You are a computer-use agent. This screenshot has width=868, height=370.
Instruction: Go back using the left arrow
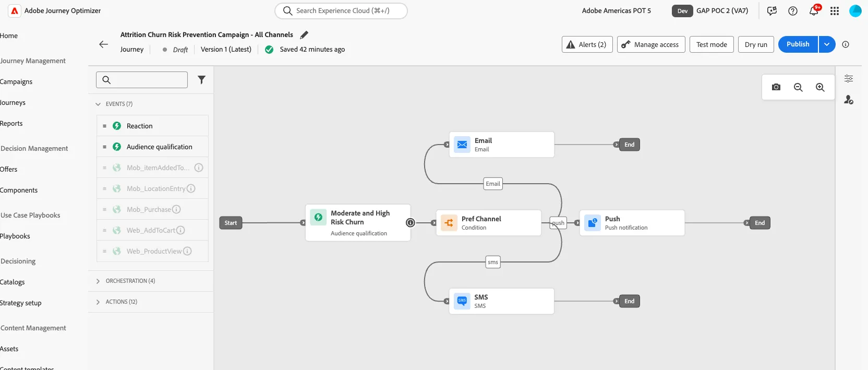pyautogui.click(x=103, y=44)
